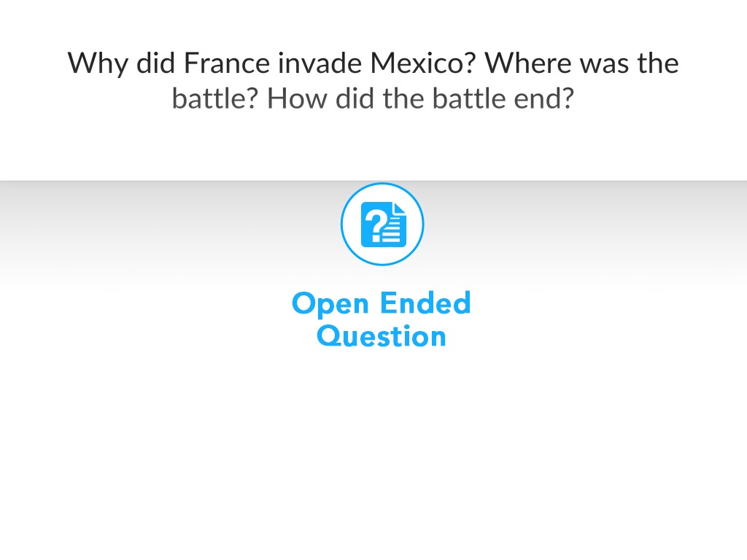Click the 'Where was the' question text

[581, 63]
